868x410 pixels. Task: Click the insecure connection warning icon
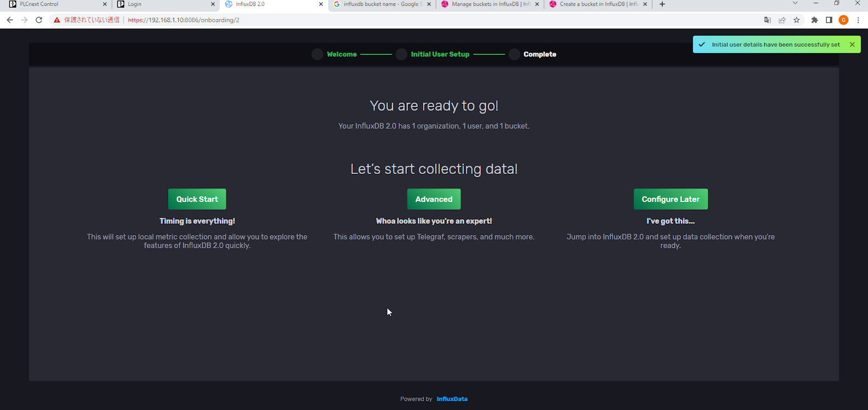tap(57, 20)
